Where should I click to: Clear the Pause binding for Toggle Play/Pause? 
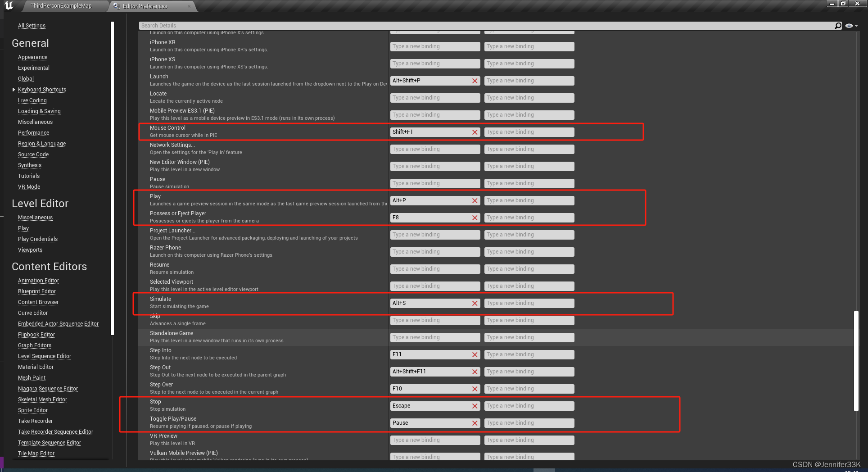coord(475,423)
